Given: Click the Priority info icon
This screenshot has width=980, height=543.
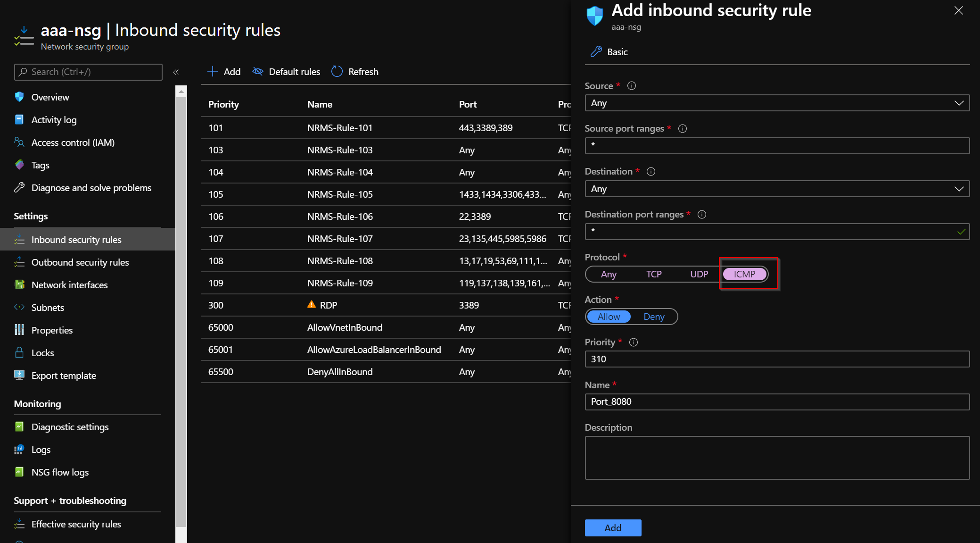Looking at the screenshot, I should (633, 342).
